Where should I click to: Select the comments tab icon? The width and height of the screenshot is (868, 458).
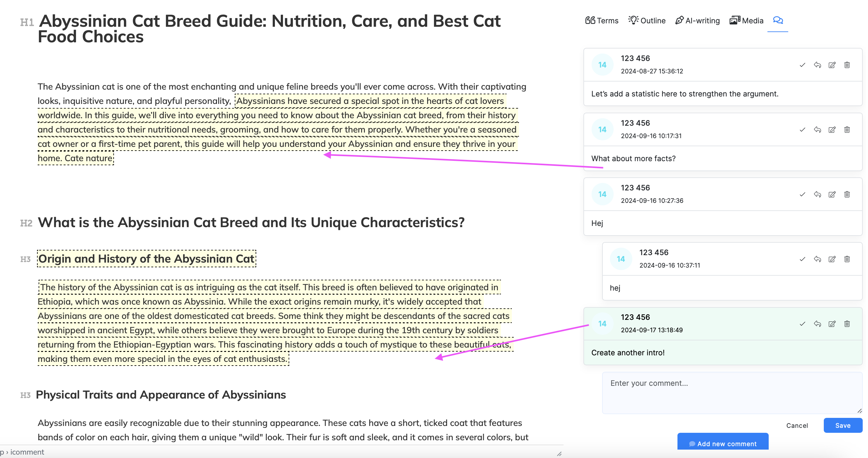(778, 21)
